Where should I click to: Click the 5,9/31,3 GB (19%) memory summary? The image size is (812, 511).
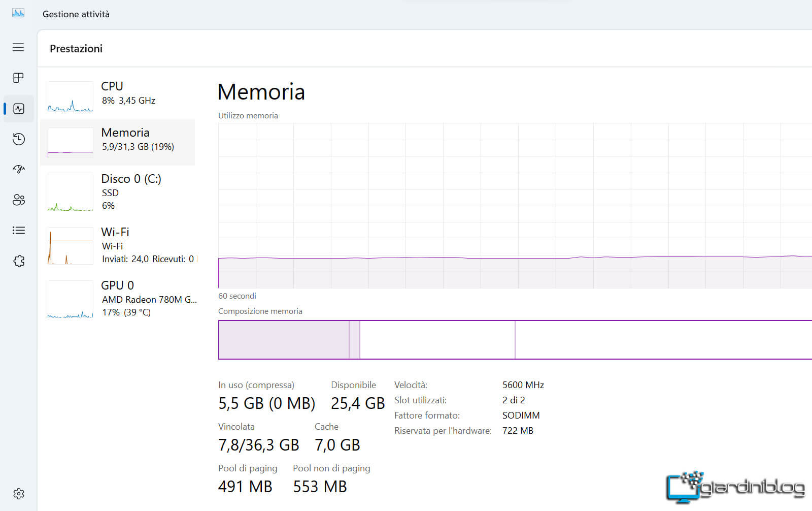(x=138, y=147)
